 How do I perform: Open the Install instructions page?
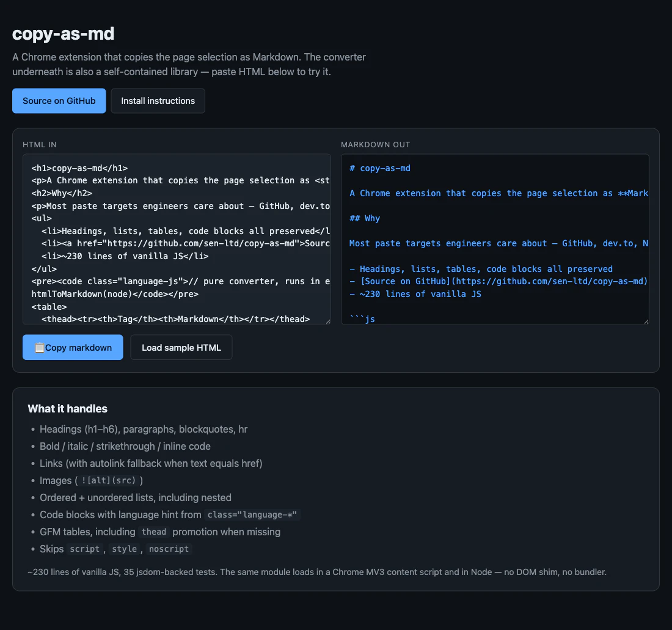pos(158,101)
